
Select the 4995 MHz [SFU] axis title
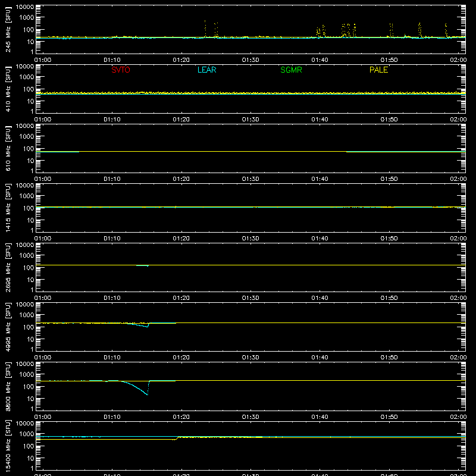pyautogui.click(x=8, y=327)
